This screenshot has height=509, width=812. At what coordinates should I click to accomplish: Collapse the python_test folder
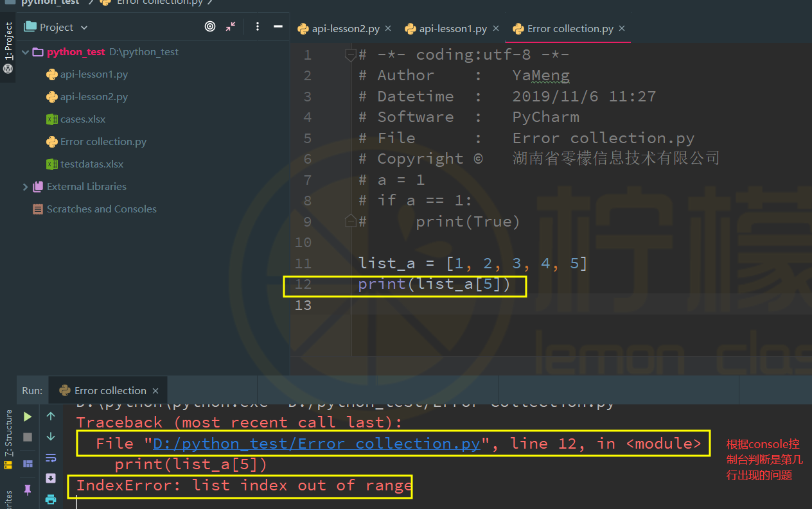(26, 52)
